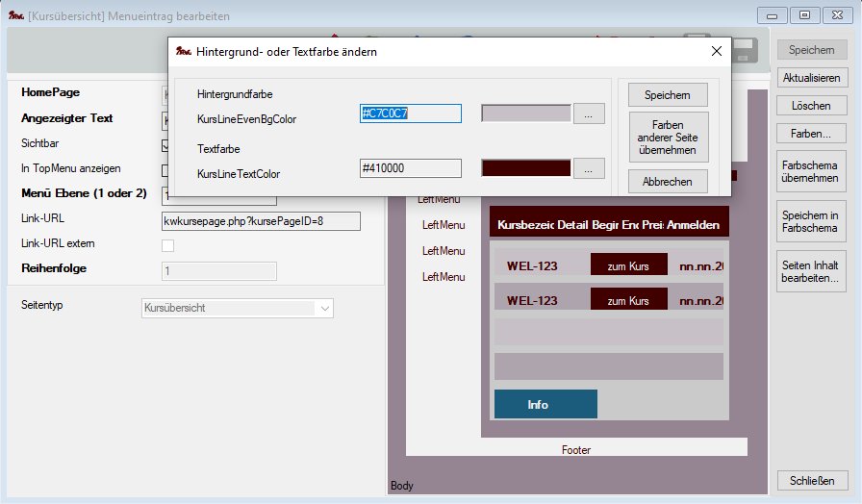The height and width of the screenshot is (504, 862).
Task: Click Farben anderer Seite übernehmen
Action: point(667,131)
